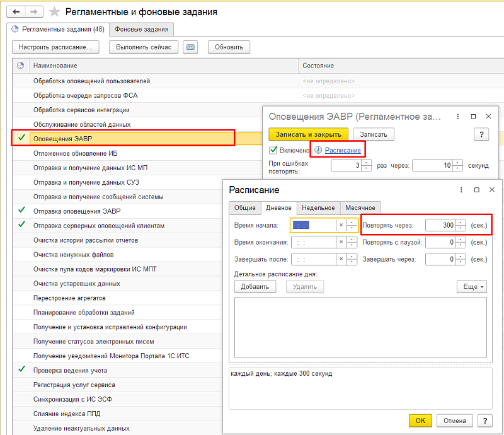The width and height of the screenshot is (504, 435).
Task: Select the Проверка ведения учета row
Action: pyautogui.click(x=70, y=371)
